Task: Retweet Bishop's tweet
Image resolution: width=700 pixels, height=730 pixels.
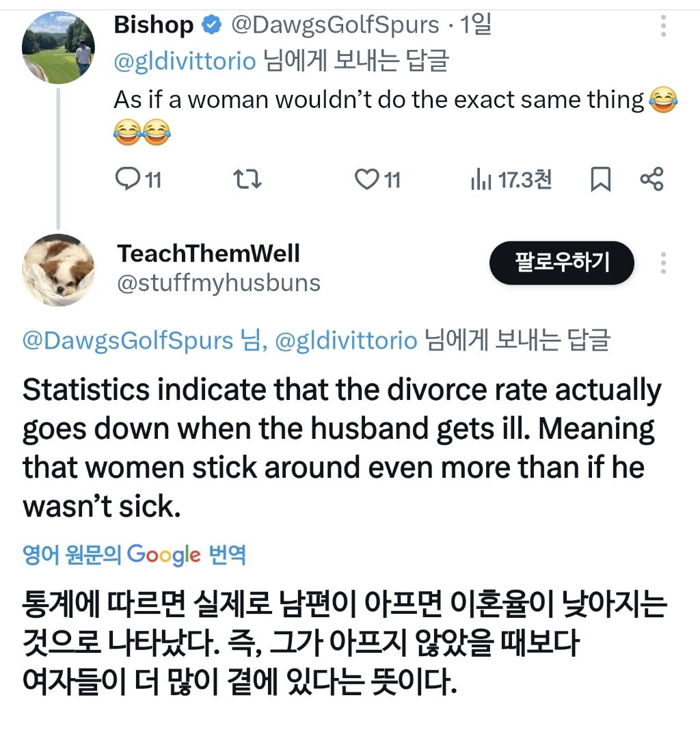Action: pyautogui.click(x=247, y=180)
